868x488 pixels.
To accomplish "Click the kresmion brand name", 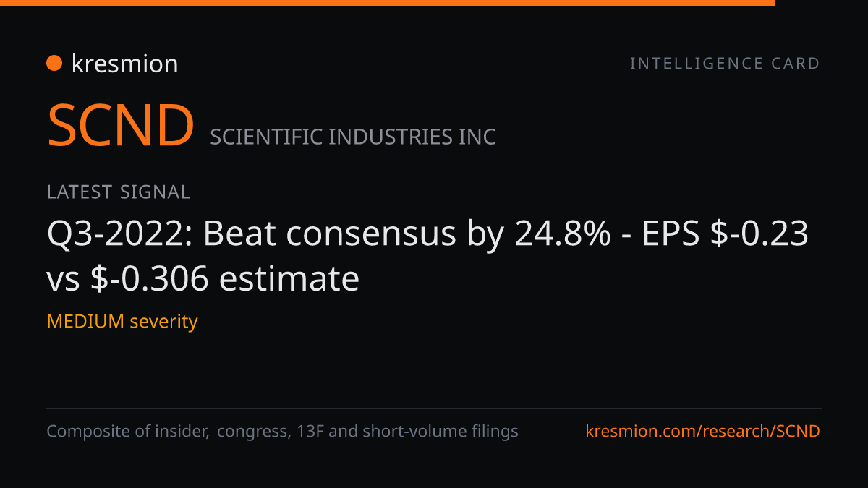I will pyautogui.click(x=124, y=64).
